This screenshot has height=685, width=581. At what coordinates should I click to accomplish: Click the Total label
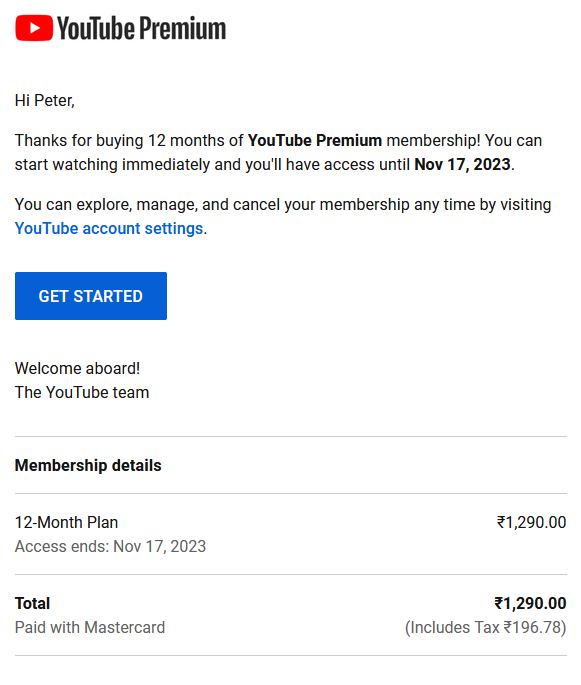click(32, 603)
